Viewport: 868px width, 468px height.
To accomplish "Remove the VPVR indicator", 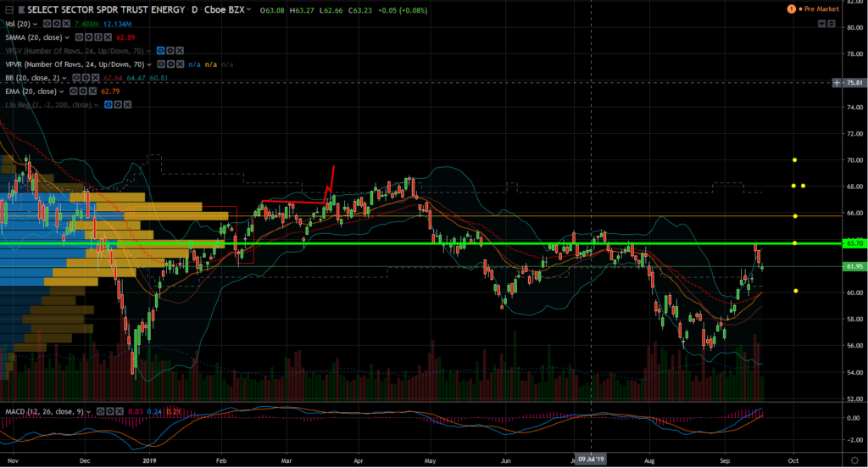I will 180,64.
